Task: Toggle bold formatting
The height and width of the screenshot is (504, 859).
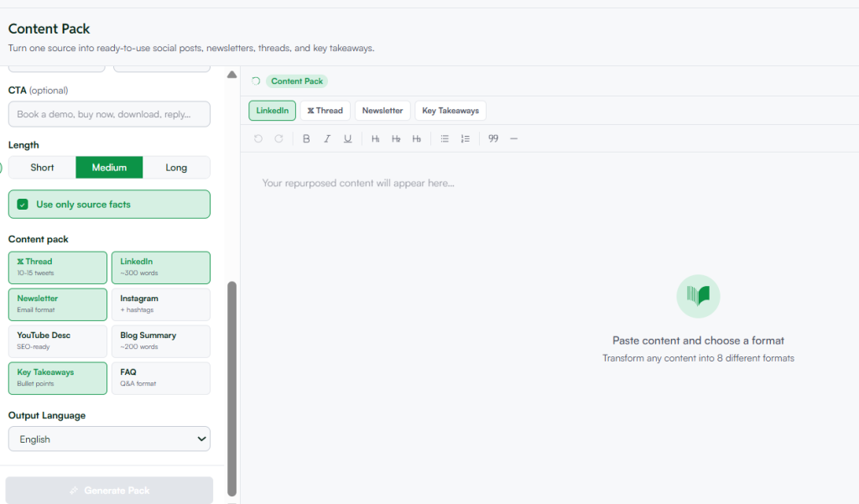Action: (x=306, y=138)
